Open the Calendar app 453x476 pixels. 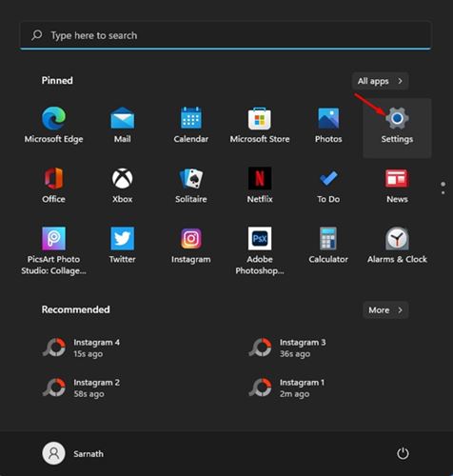[x=191, y=126]
